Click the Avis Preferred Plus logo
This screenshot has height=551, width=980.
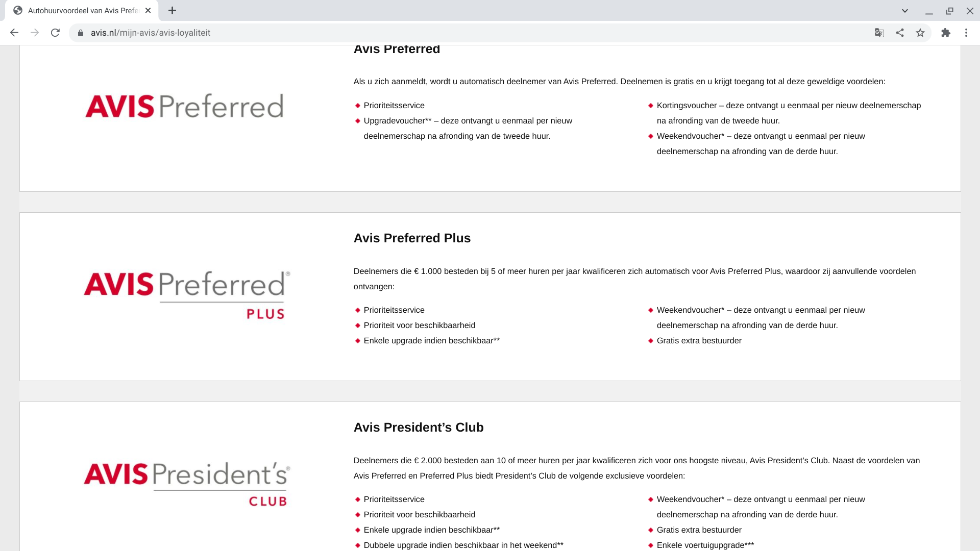[187, 295]
